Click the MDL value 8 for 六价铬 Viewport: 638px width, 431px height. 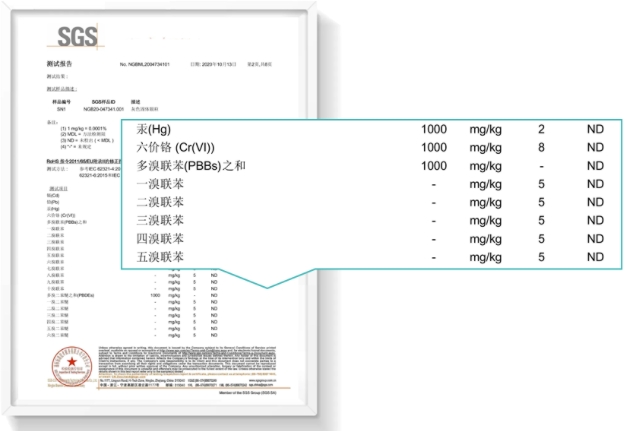(541, 148)
